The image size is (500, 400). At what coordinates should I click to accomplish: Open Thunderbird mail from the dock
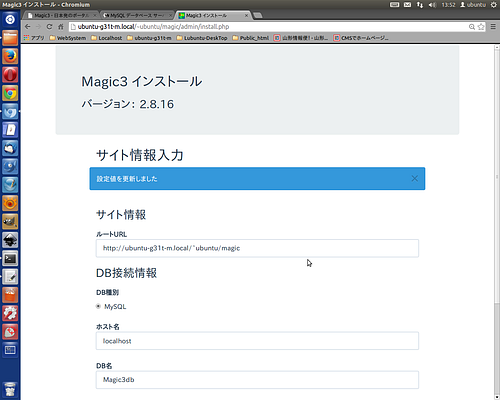coord(10,148)
